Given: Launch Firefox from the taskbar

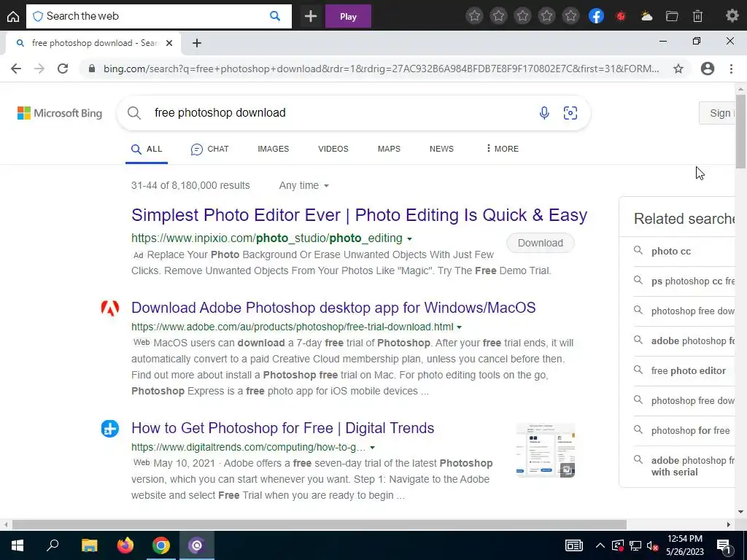Looking at the screenshot, I should (x=125, y=545).
